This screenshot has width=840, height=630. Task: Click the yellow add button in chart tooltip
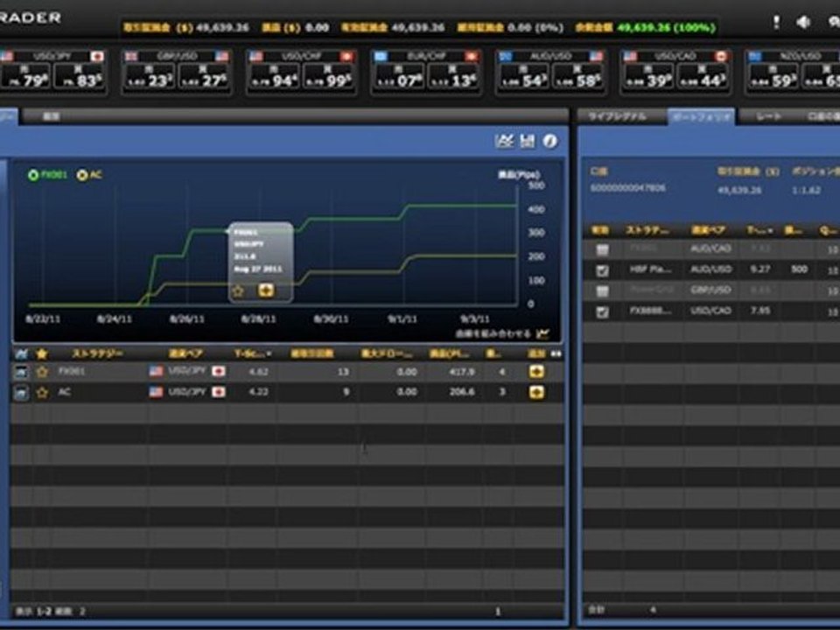[x=266, y=290]
